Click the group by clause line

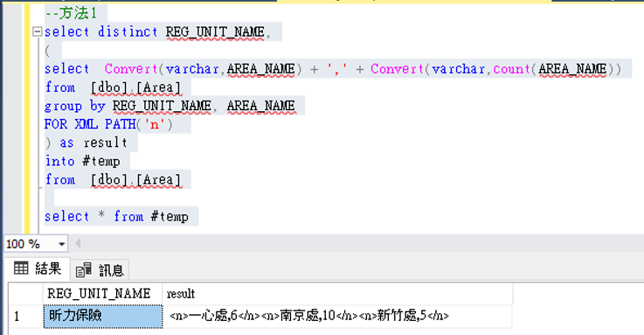[x=170, y=106]
